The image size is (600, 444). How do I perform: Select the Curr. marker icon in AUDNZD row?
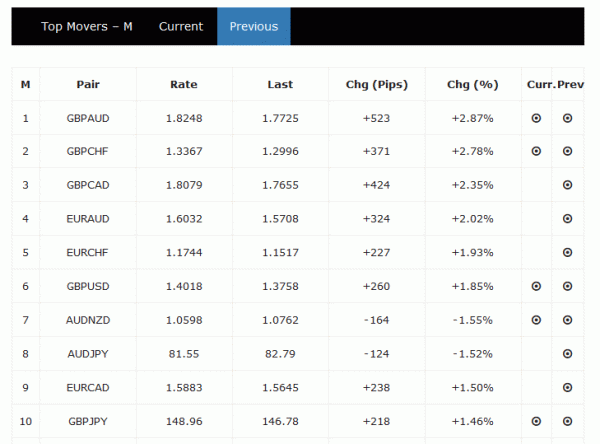click(x=536, y=320)
